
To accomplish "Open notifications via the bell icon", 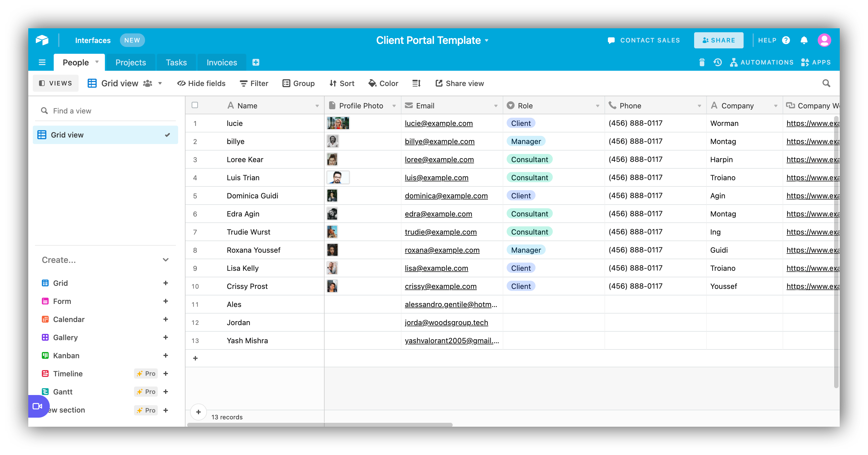I will [x=804, y=40].
